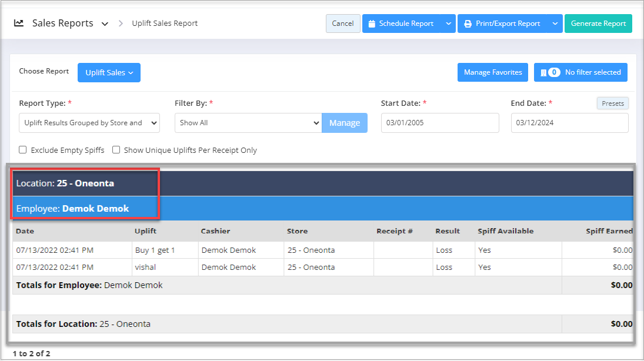Click Spiff Available Yes in the vishal row
The image size is (644, 361).
(485, 267)
